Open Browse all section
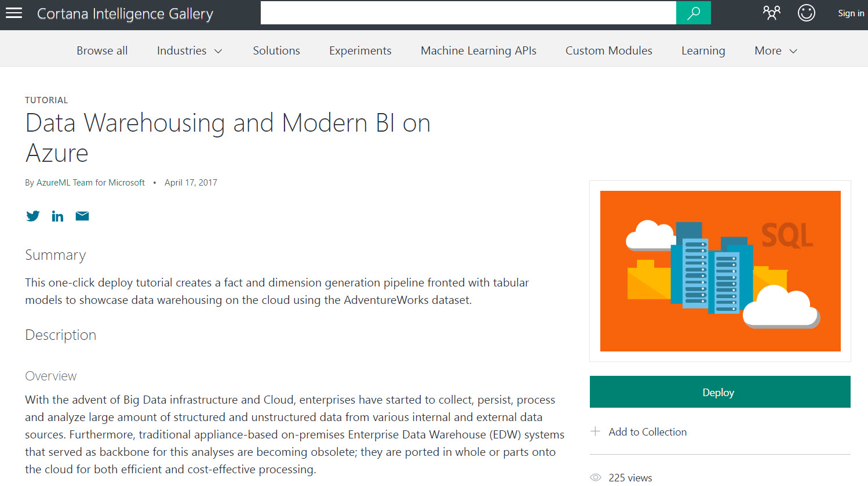Image resolution: width=868 pixels, height=486 pixels. tap(102, 50)
